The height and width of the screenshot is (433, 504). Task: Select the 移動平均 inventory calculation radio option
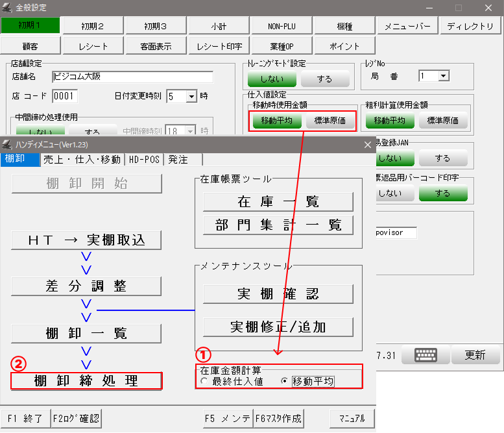click(284, 381)
